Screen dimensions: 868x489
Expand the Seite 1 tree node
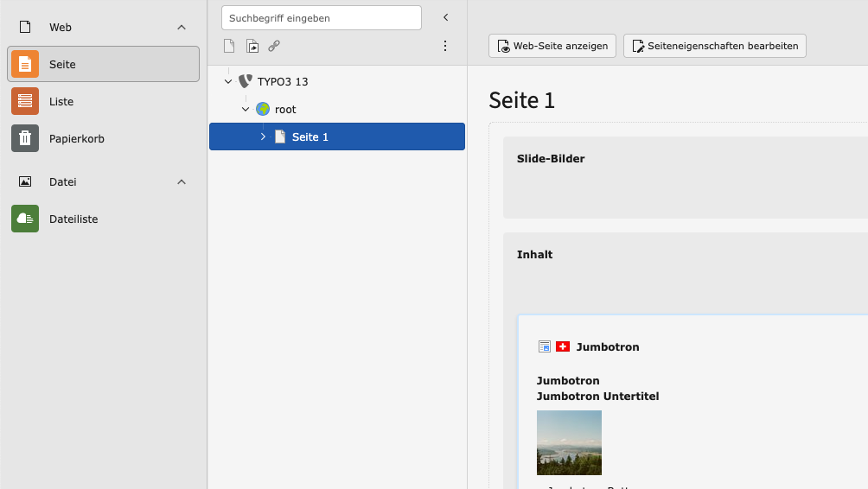263,137
